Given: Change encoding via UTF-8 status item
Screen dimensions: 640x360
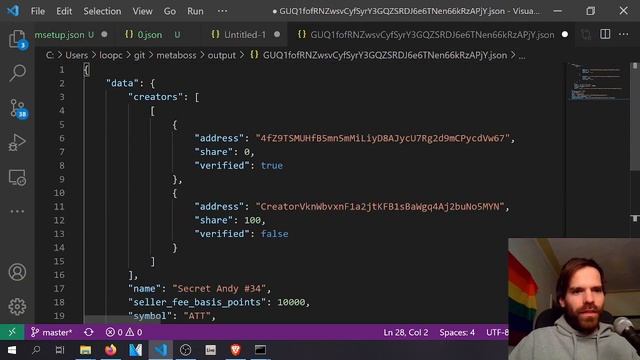Looking at the screenshot, I should (x=497, y=332).
